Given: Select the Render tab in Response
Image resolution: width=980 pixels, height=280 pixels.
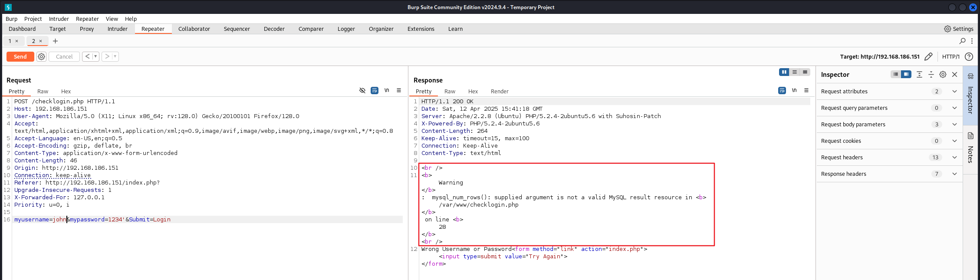Looking at the screenshot, I should point(500,91).
